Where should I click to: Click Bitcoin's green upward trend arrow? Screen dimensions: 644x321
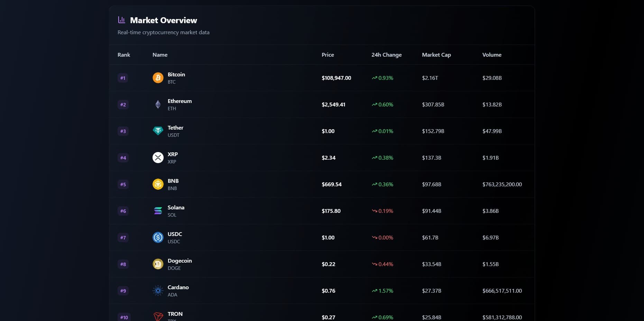(x=374, y=78)
